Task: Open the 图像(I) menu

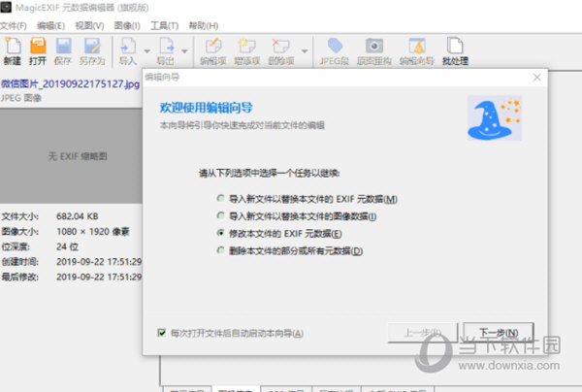Action: 127,25
